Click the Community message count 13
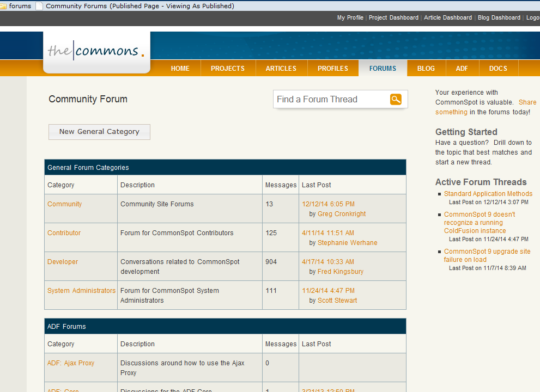Image resolution: width=540 pixels, height=392 pixels. click(x=269, y=204)
